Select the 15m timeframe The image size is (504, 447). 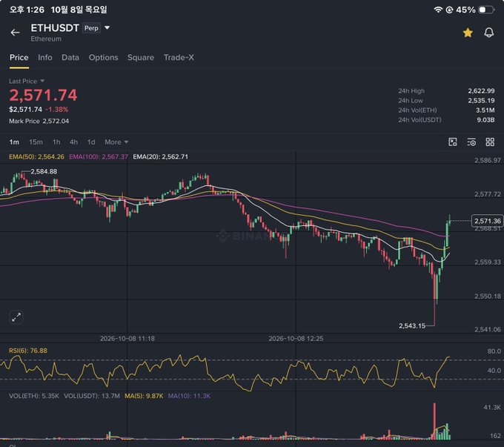click(36, 142)
